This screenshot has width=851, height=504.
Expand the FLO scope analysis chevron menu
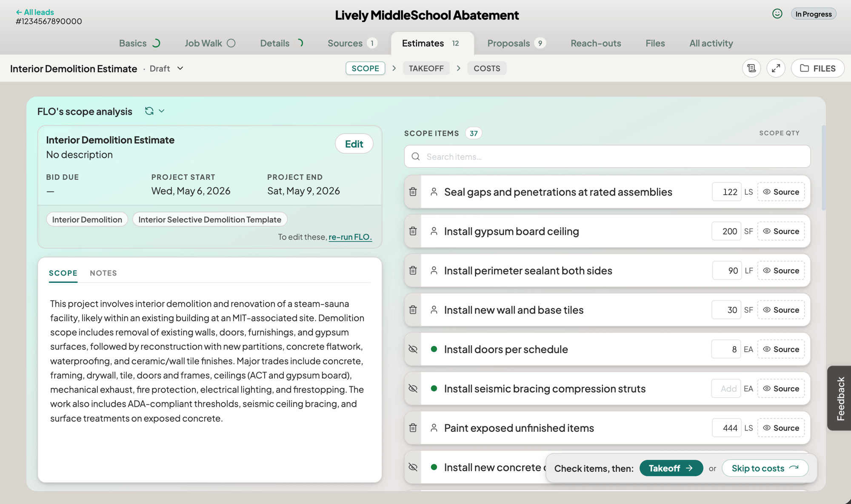click(x=162, y=111)
